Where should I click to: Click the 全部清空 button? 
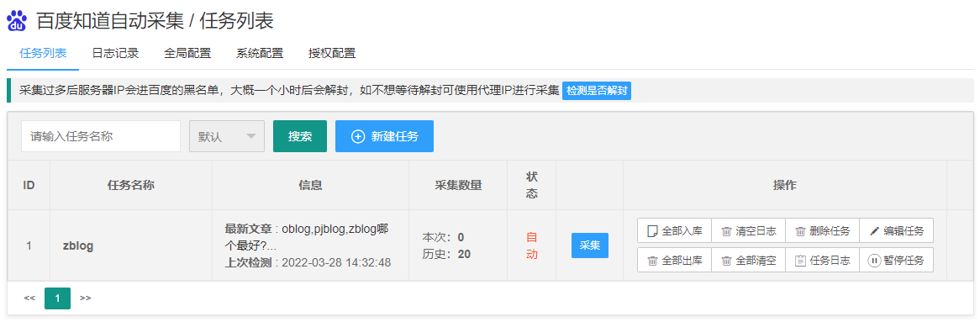coord(749,261)
